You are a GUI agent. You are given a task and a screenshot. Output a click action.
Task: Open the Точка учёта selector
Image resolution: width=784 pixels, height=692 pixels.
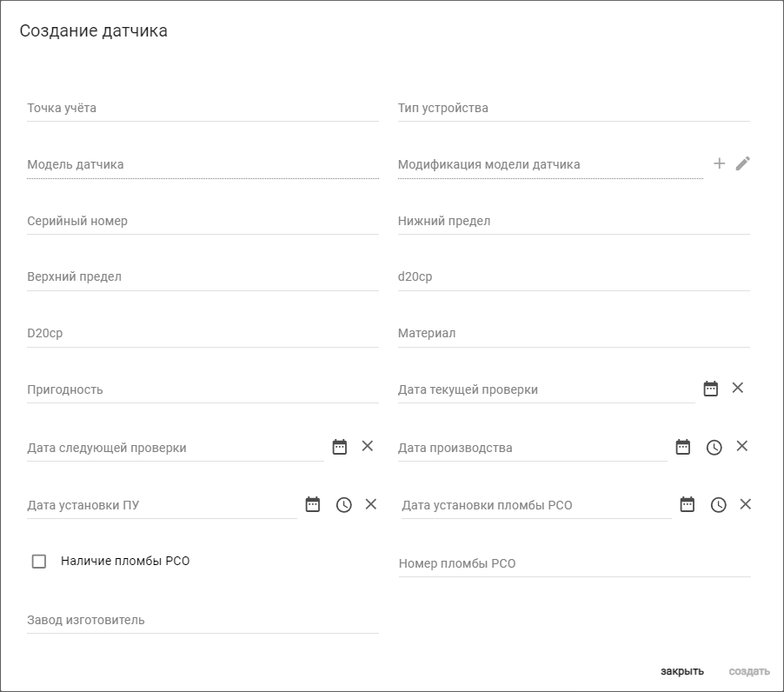coord(203,108)
